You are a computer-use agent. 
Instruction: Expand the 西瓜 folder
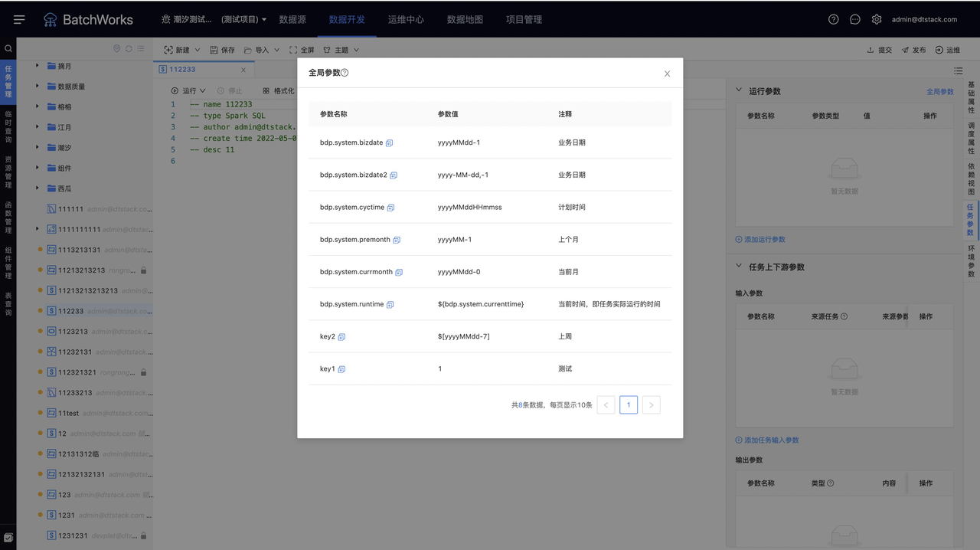[x=38, y=188]
